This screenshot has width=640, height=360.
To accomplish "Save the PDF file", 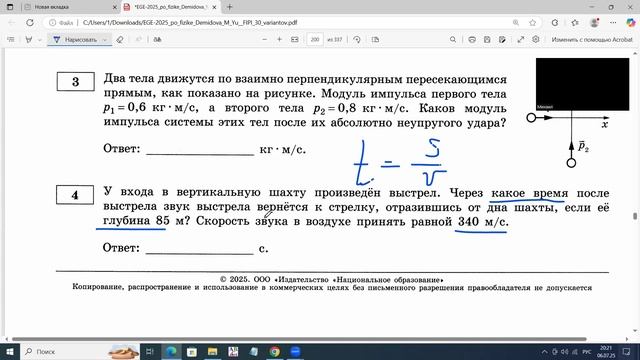I will [x=487, y=40].
